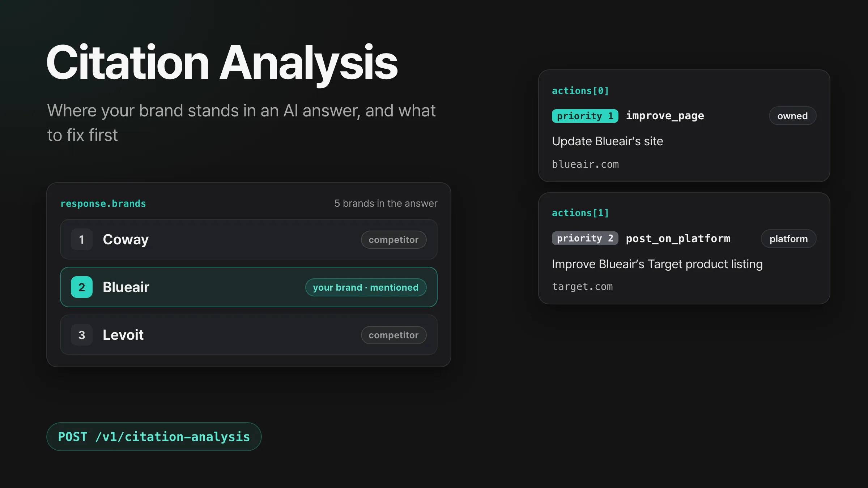868x488 pixels.
Task: Select the Coway brand row
Action: click(249, 239)
